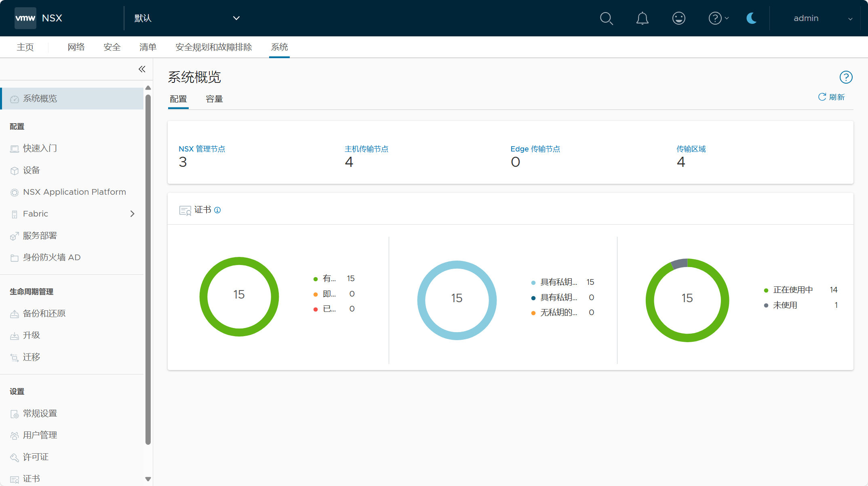Click the page help icon beside 系统概览
The height and width of the screenshot is (486, 868).
click(x=846, y=77)
